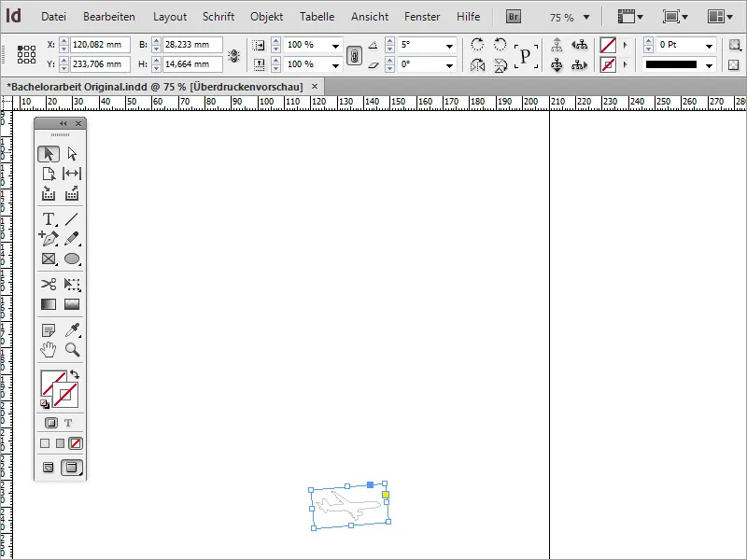Select the Pen tool
This screenshot has width=747, height=560.
click(x=49, y=239)
